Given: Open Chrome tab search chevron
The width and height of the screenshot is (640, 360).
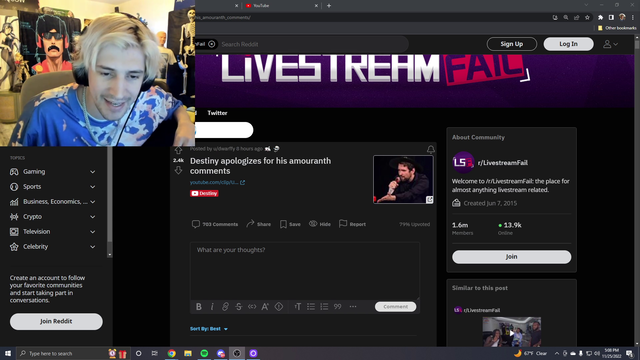Looking at the screenshot, I should click(586, 5).
